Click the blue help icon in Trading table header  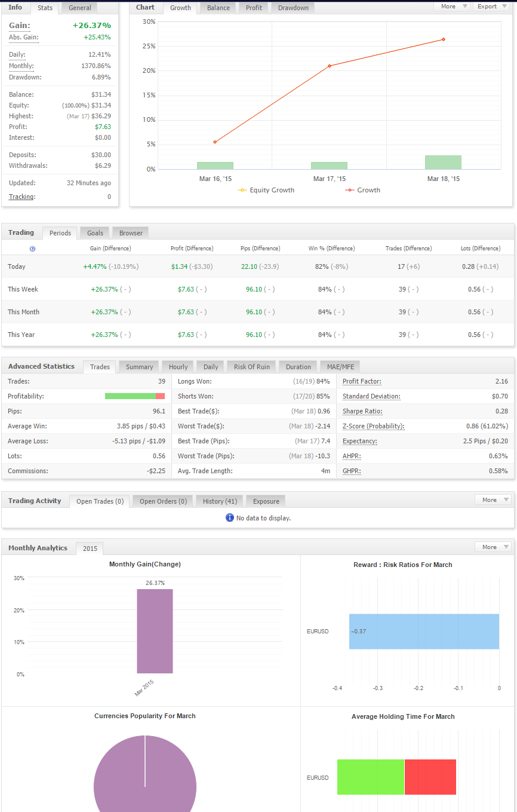pyautogui.click(x=32, y=249)
